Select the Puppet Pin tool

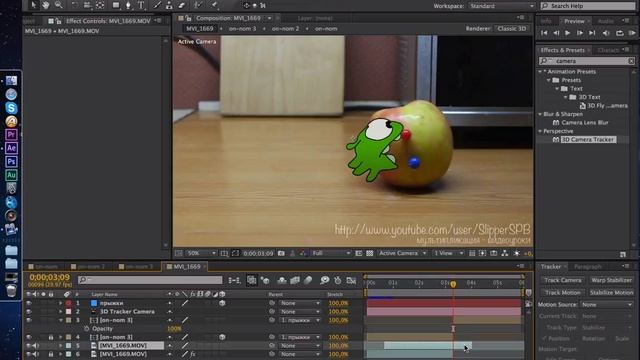213,5
